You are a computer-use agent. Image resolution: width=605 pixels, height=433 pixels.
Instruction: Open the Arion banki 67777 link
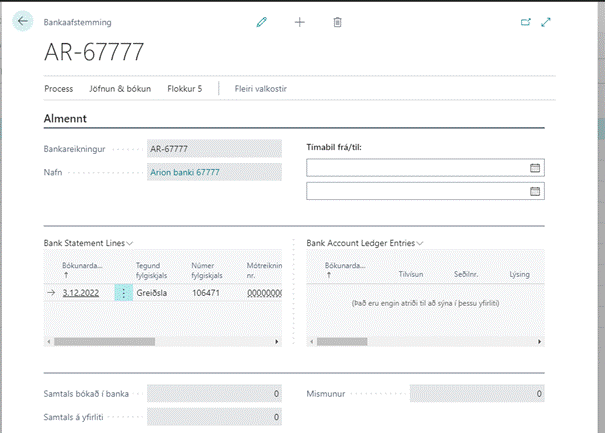pyautogui.click(x=185, y=172)
